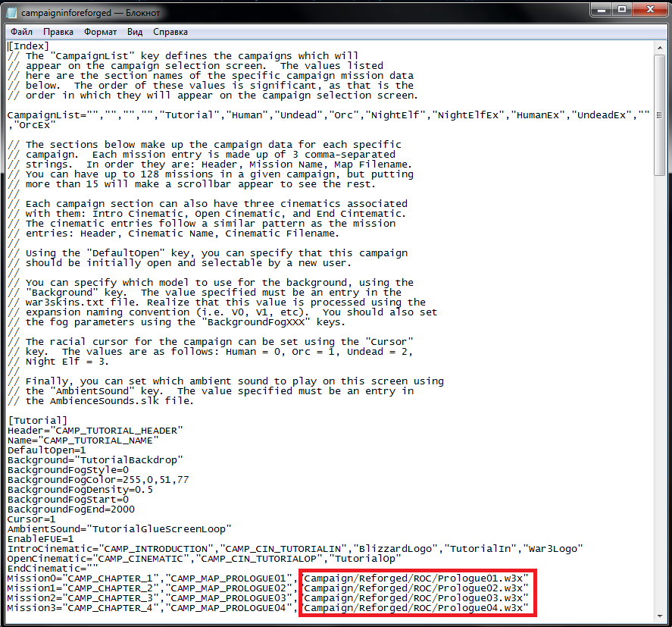Image resolution: width=672 pixels, height=627 pixels.
Task: Click the "Night Elf = 3." comment line
Action: click(58, 362)
